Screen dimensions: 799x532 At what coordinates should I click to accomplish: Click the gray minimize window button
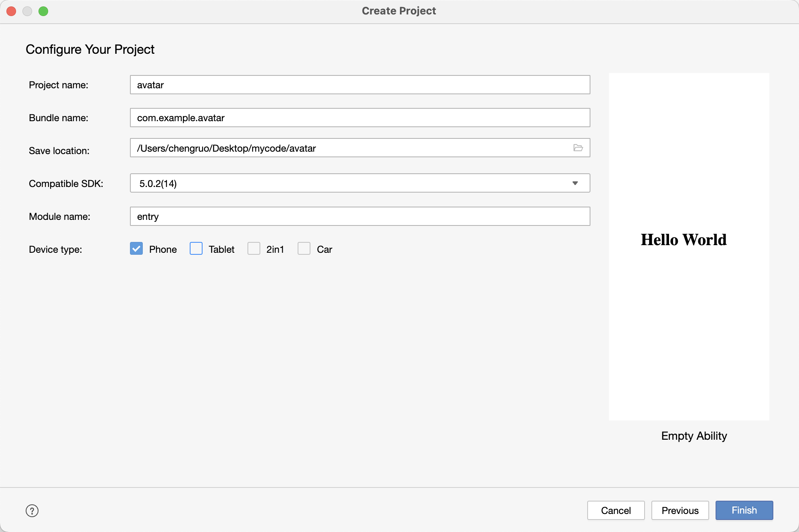[x=27, y=11]
